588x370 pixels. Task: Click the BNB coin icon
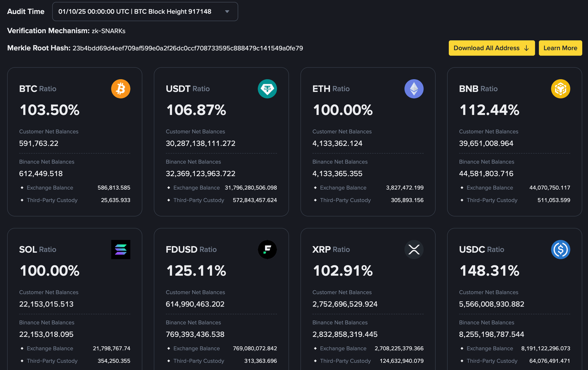coord(560,89)
